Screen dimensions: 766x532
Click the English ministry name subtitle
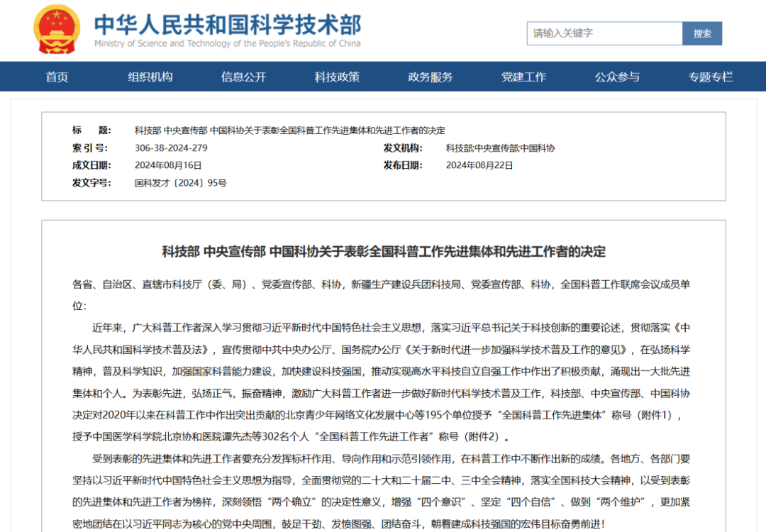point(228,43)
